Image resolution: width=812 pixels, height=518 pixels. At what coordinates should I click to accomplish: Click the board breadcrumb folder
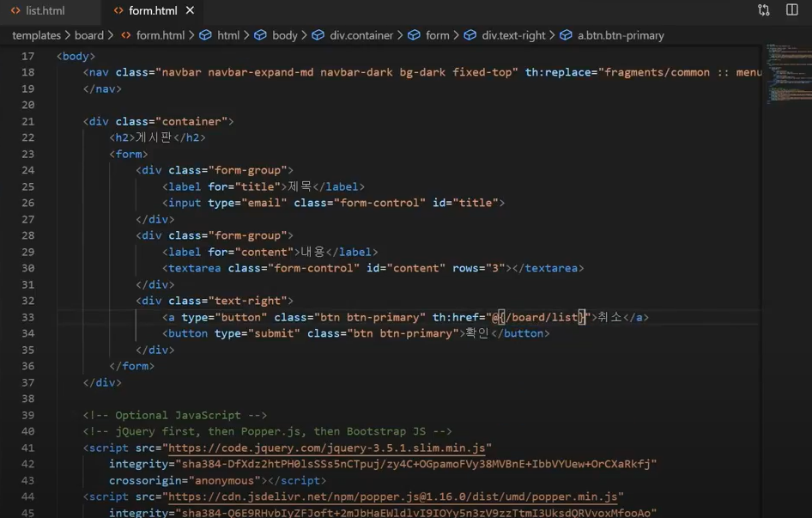coord(89,35)
